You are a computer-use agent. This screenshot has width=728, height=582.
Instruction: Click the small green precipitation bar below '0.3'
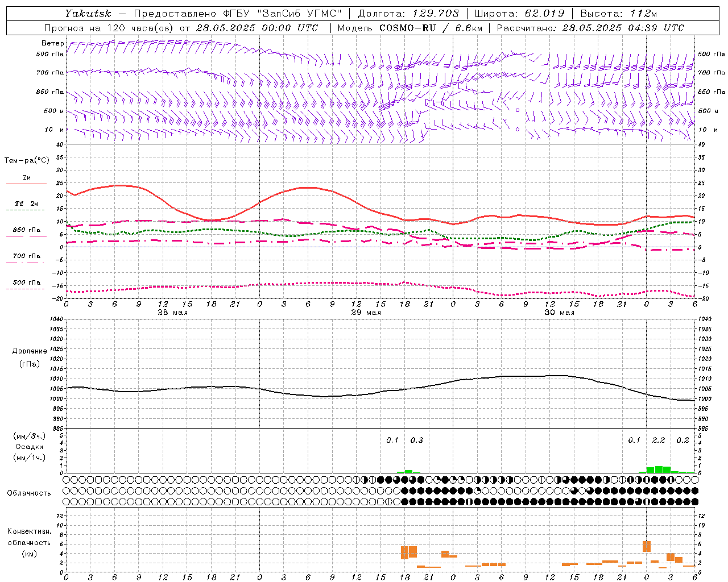click(x=408, y=471)
